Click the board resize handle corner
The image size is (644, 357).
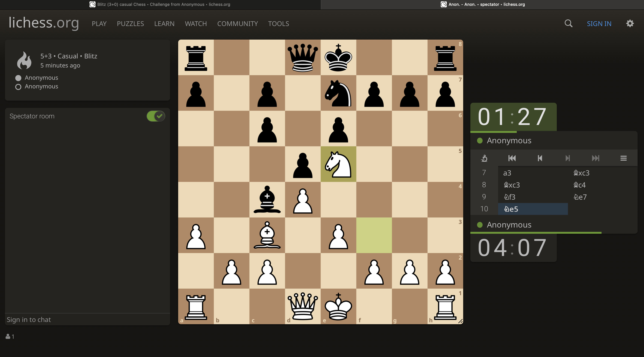point(460,321)
